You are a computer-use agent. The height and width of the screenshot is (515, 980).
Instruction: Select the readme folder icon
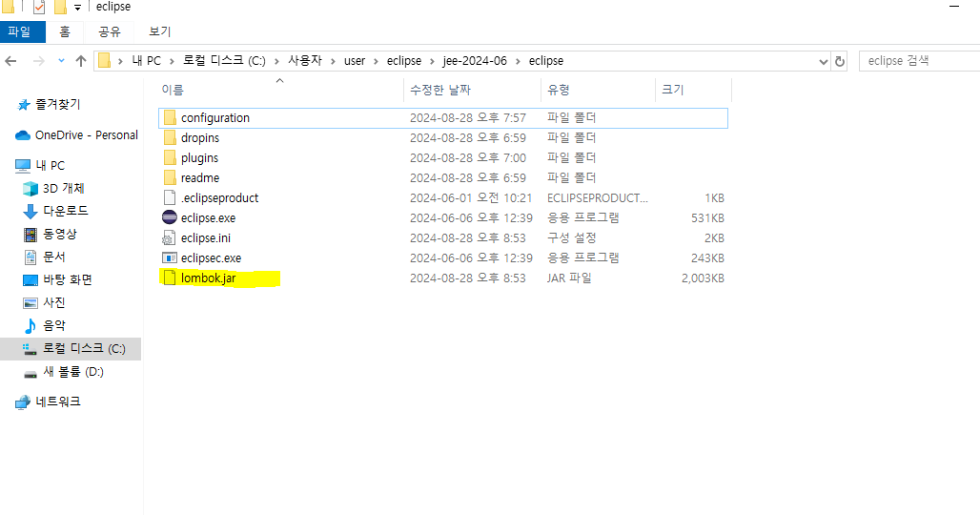[170, 177]
